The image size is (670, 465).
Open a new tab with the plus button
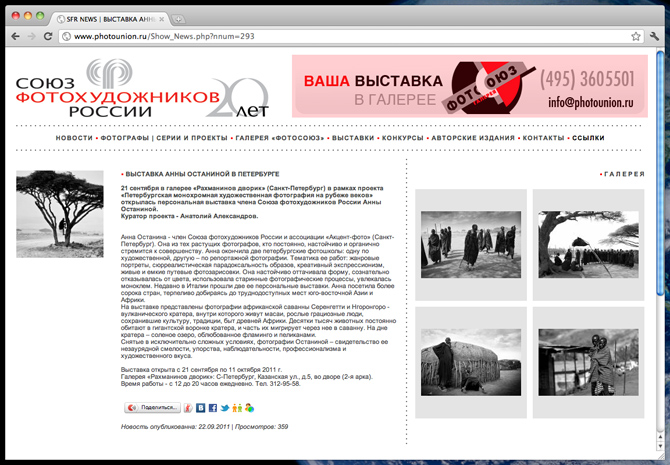point(178,19)
